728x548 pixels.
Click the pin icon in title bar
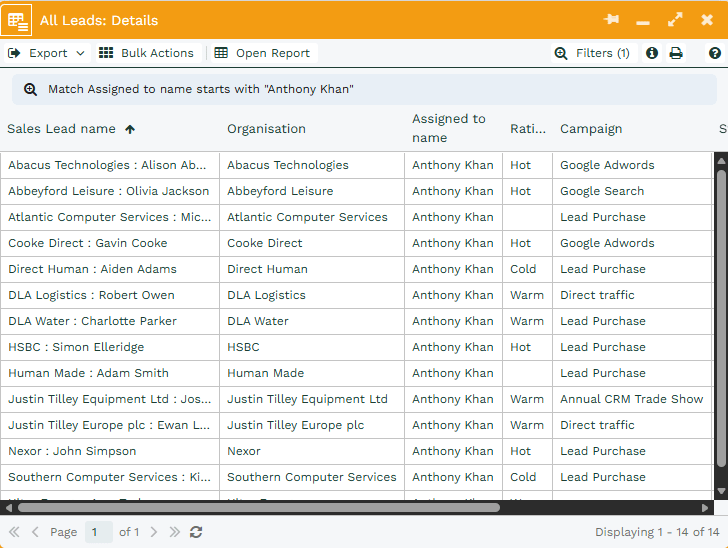click(x=612, y=20)
